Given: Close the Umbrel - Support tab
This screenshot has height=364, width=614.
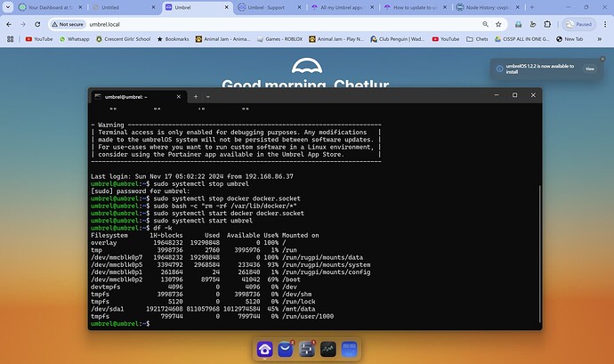Looking at the screenshot, I should point(299,7).
